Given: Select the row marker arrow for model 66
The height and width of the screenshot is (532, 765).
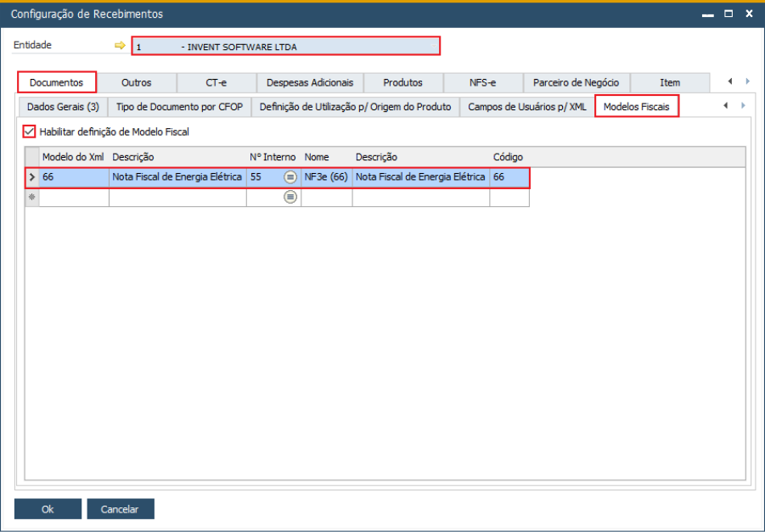Looking at the screenshot, I should (x=32, y=177).
